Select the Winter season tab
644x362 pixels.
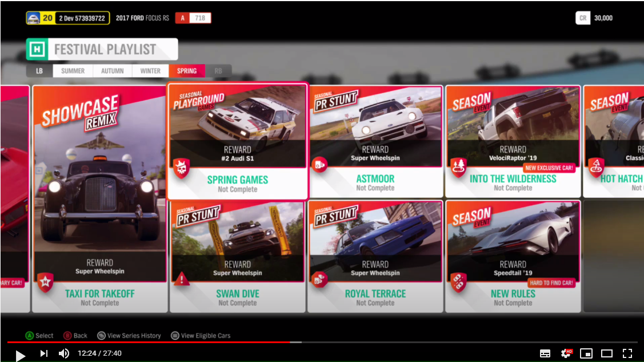[x=150, y=71]
